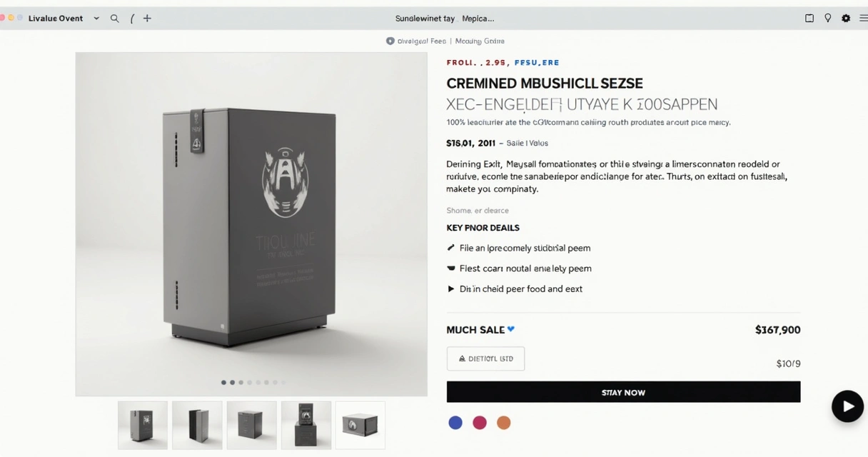Expand the Livalue Ovent dropdown chevron
Image resolution: width=868 pixels, height=457 pixels.
pyautogui.click(x=96, y=19)
